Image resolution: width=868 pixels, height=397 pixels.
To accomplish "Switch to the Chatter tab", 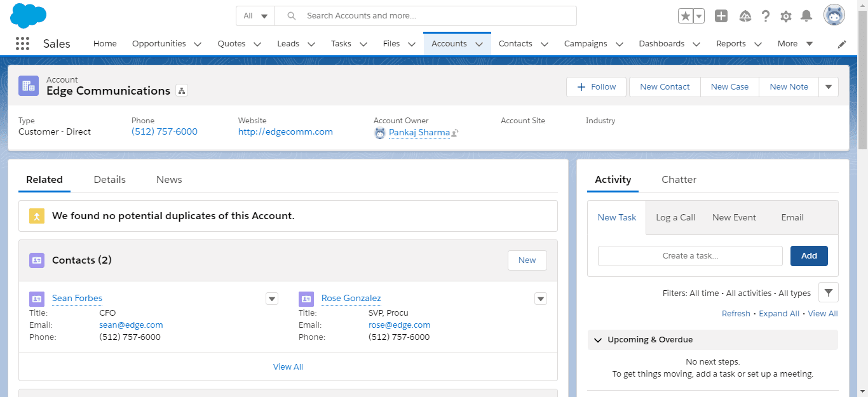I will tap(679, 180).
